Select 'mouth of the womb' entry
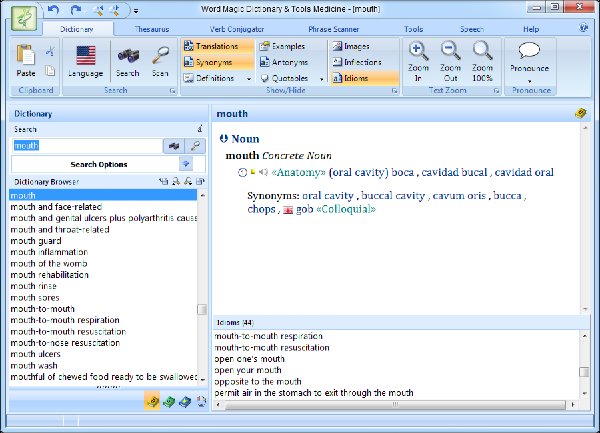The width and height of the screenshot is (600, 433). pos(49,264)
